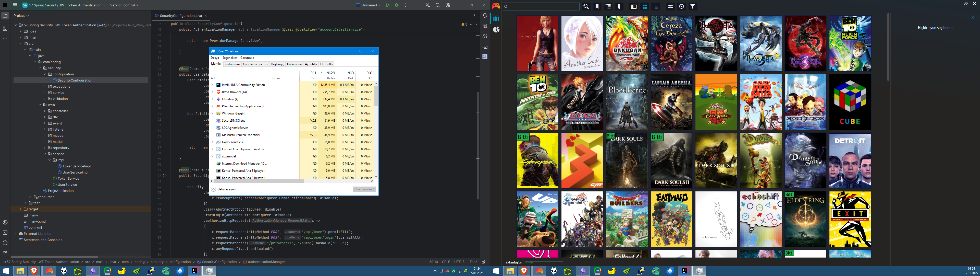Open Playnite filter presets bookmark icon
980x276 pixels.
[597, 6]
